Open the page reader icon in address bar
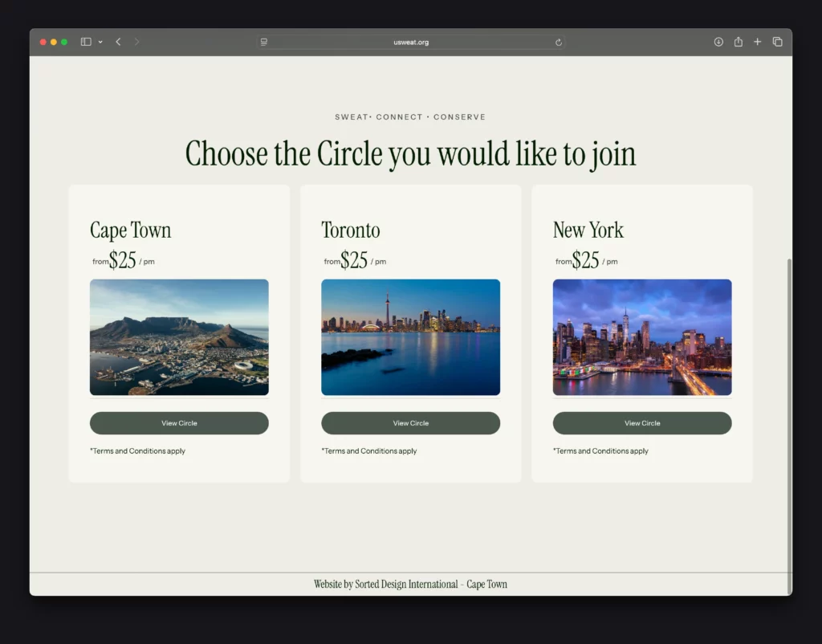The image size is (822, 644). tap(264, 42)
